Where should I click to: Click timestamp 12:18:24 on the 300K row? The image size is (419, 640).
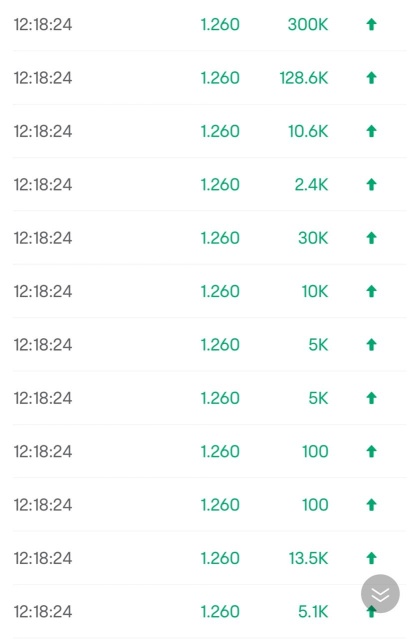click(43, 24)
